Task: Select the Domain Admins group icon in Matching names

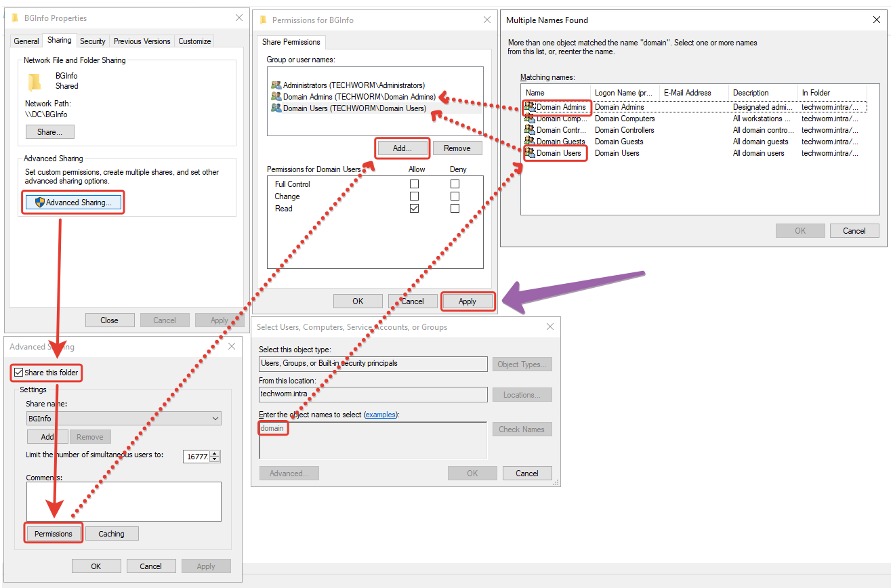Action: point(529,107)
